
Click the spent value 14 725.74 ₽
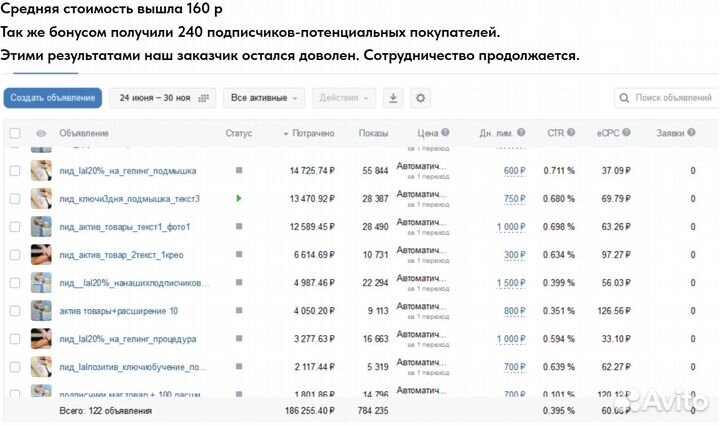pyautogui.click(x=312, y=171)
